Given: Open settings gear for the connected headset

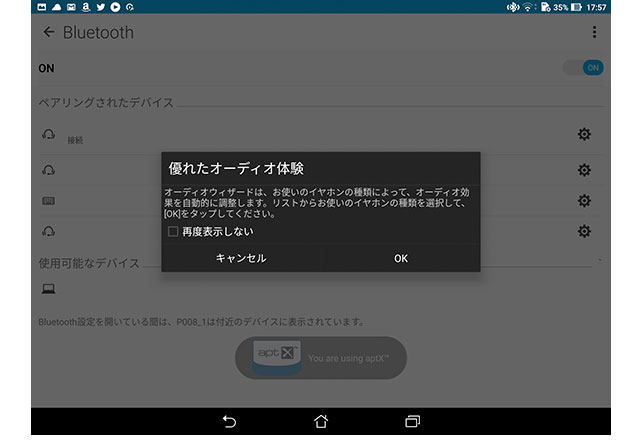Looking at the screenshot, I should [x=584, y=134].
